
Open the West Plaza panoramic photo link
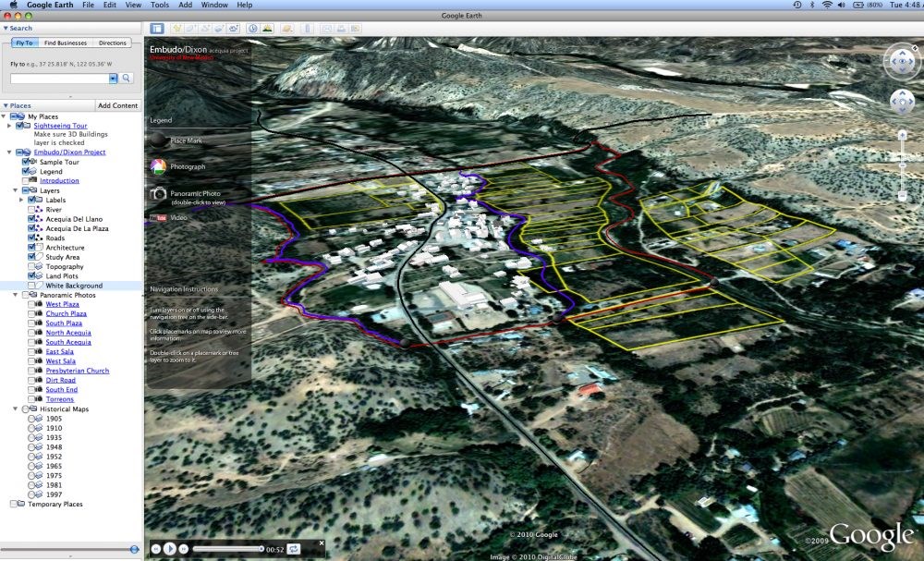pos(63,304)
